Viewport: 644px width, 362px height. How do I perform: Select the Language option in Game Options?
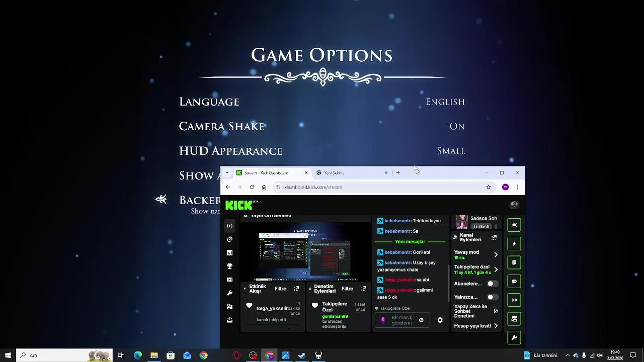209,102
